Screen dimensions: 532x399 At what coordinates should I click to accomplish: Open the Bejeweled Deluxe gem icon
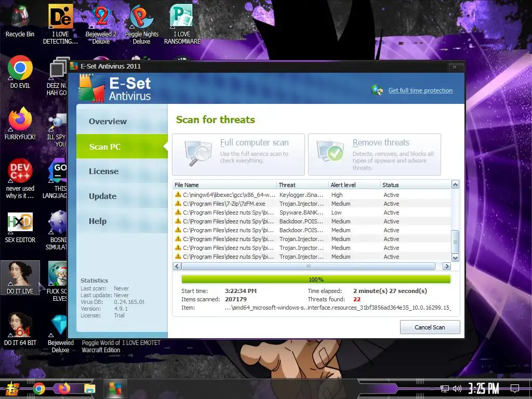click(x=60, y=334)
